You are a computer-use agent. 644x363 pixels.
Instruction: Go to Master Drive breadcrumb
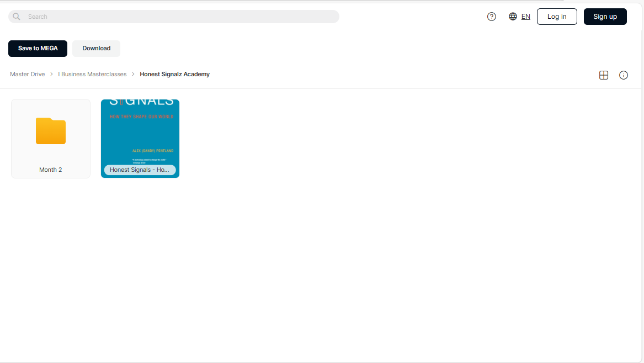(28, 74)
